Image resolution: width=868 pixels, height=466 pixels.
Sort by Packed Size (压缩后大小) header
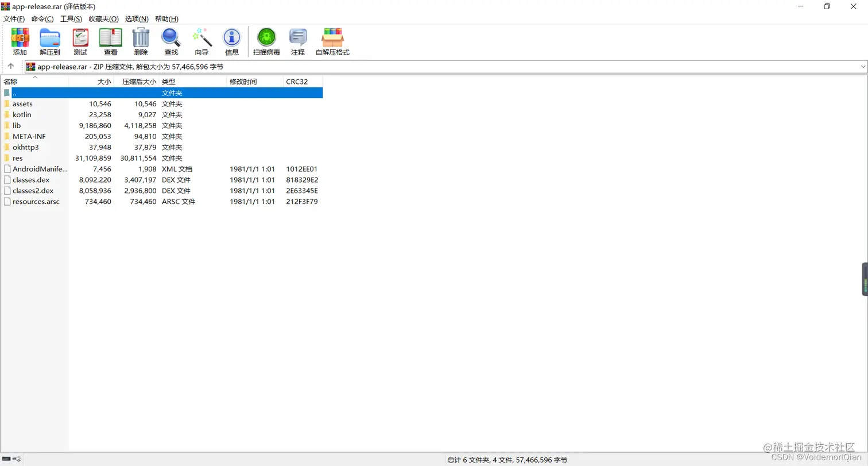(137, 82)
